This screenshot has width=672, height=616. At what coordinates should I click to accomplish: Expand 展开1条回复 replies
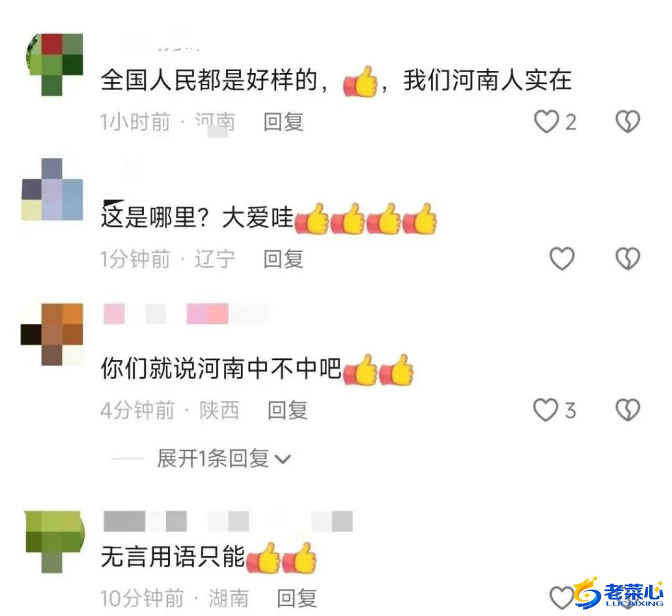pyautogui.click(x=224, y=459)
